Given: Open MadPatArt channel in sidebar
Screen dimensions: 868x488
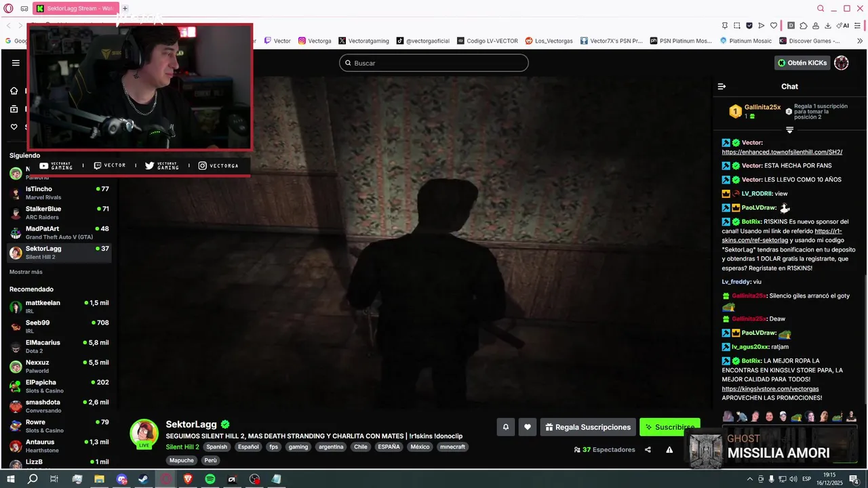Looking at the screenshot, I should coord(60,232).
